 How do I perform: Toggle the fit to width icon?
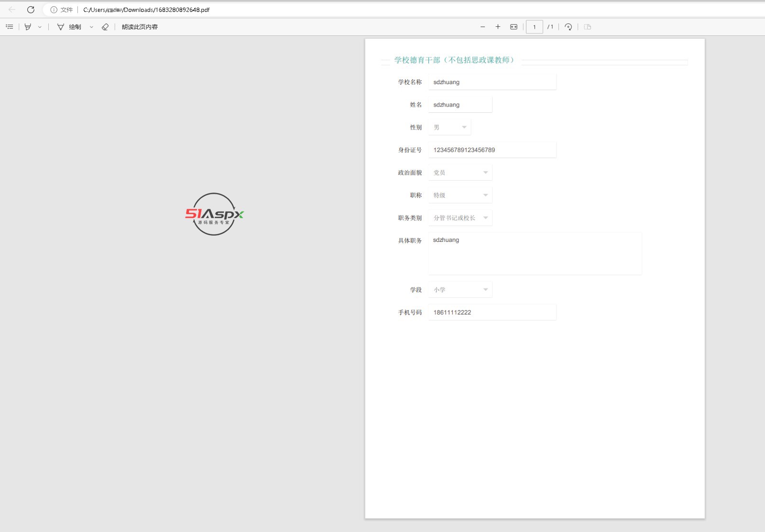click(514, 27)
